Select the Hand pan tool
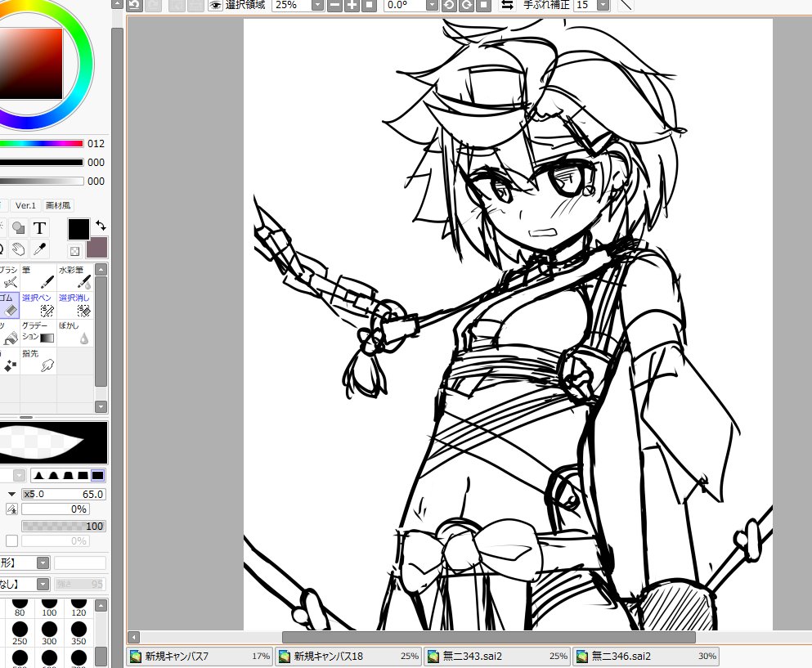 tap(19, 249)
